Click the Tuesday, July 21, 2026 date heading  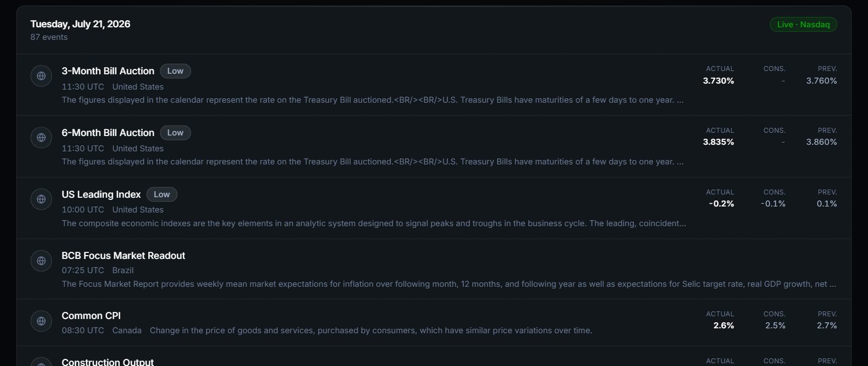point(80,24)
